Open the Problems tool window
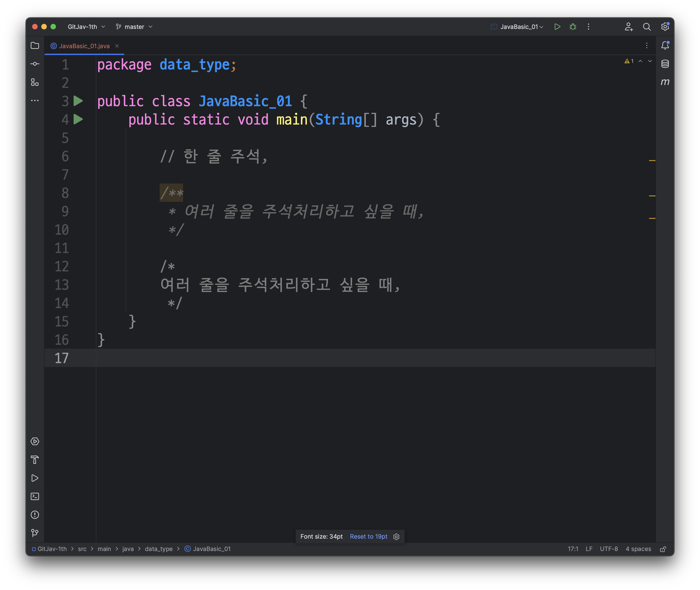This screenshot has width=700, height=590. [35, 515]
